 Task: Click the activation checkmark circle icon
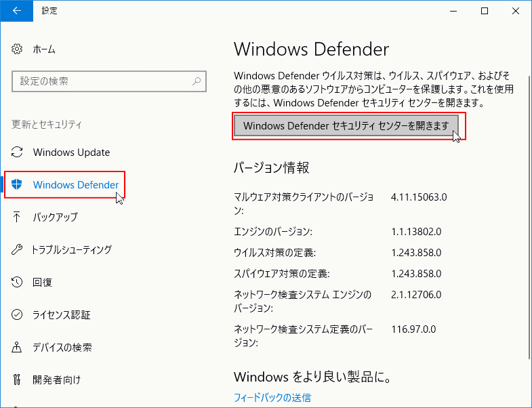[17, 314]
